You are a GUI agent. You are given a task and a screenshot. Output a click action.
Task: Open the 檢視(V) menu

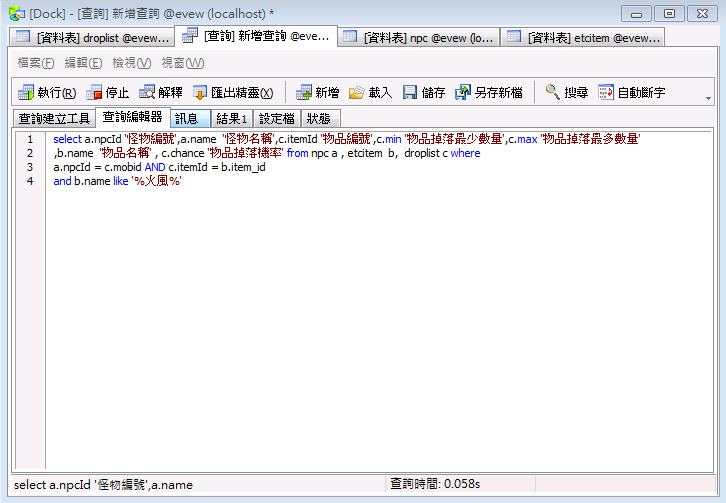click(x=131, y=63)
